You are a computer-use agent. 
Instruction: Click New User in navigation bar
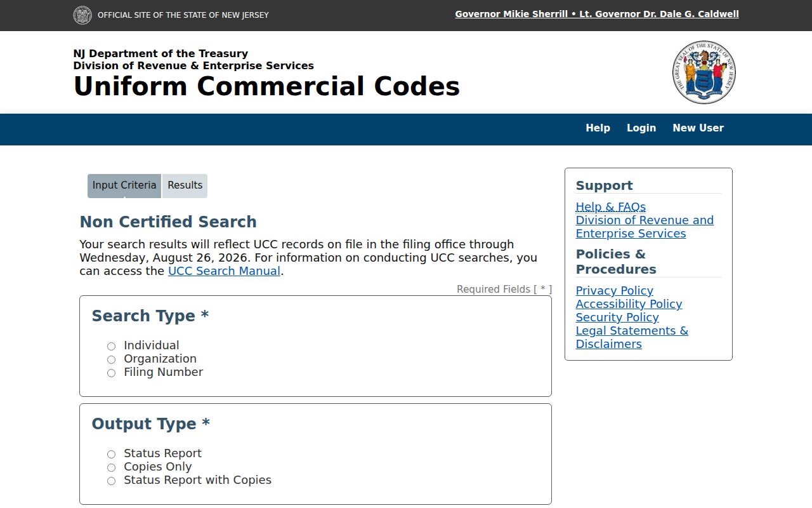click(698, 128)
